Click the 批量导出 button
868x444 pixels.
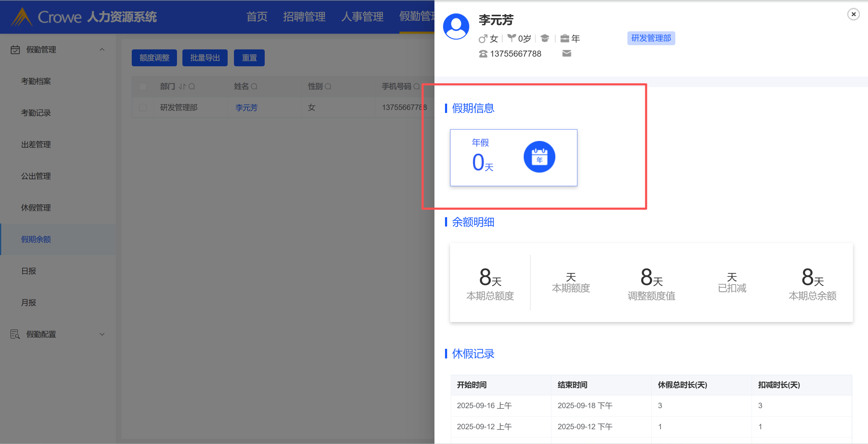click(x=205, y=58)
